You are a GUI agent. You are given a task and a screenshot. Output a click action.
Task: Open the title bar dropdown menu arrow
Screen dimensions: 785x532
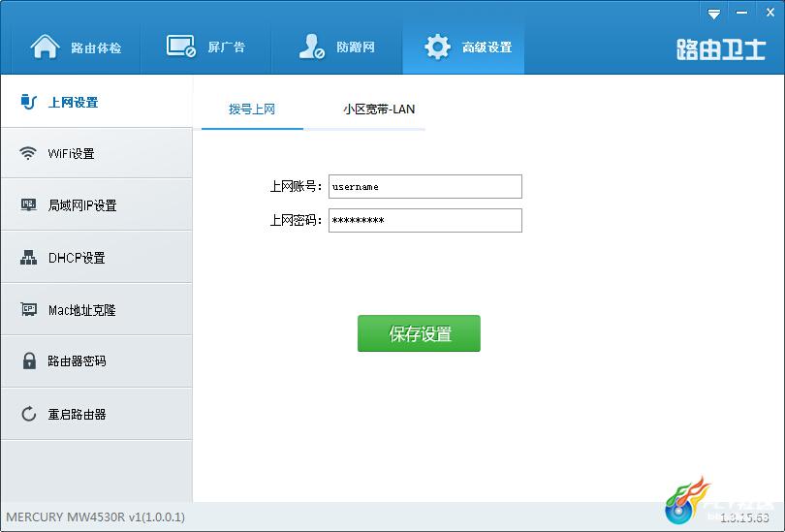click(714, 14)
